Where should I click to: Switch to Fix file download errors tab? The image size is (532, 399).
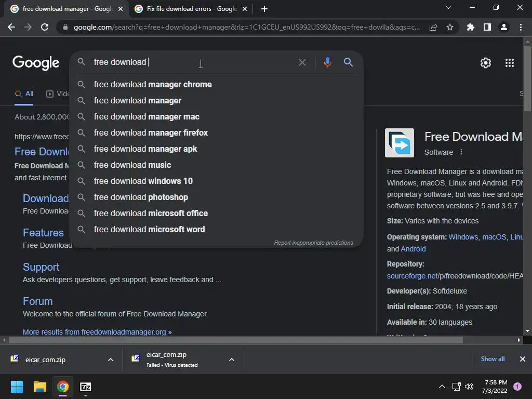190,9
